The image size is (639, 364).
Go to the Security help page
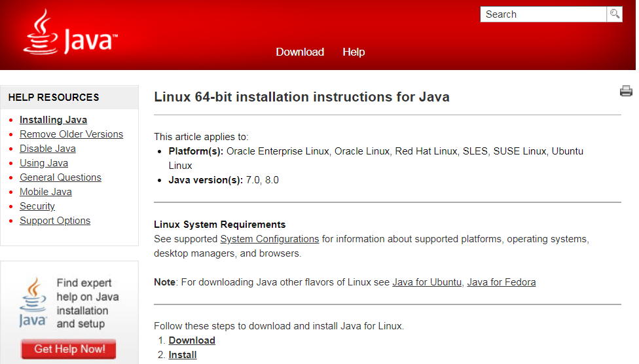37,206
